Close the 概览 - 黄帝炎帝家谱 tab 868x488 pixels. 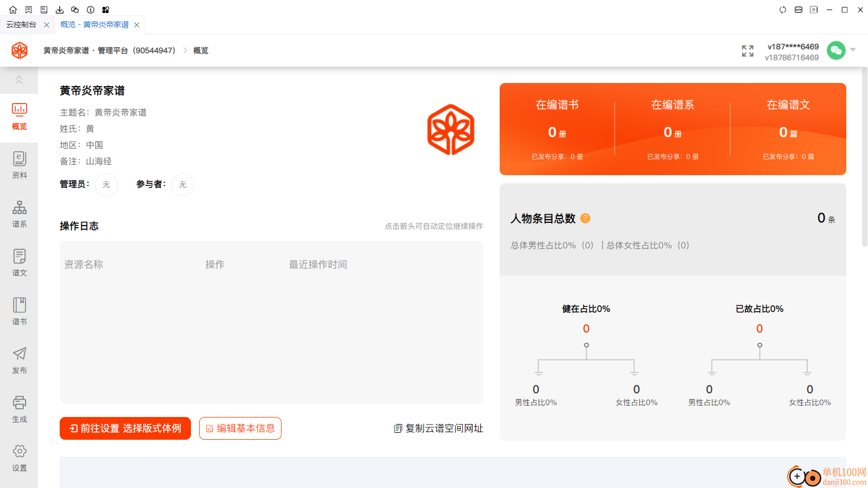tap(137, 25)
